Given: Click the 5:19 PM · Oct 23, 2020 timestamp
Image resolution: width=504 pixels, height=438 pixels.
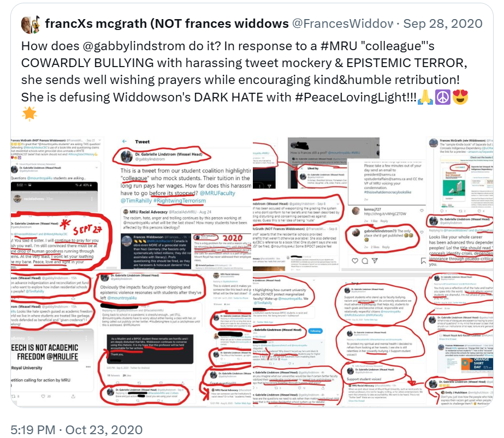Looking at the screenshot, I should point(76,430).
